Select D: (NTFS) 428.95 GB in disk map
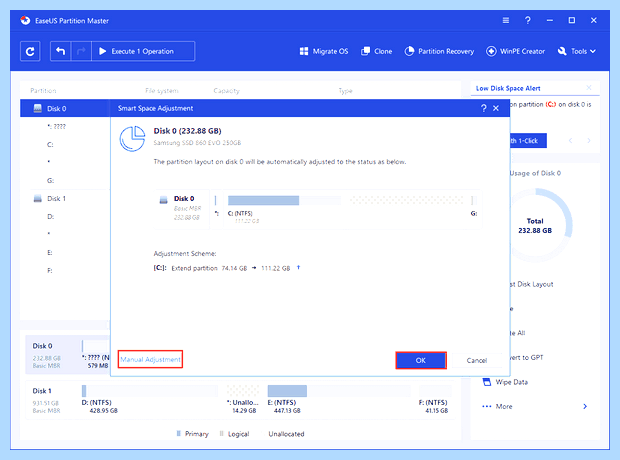 tap(149, 399)
